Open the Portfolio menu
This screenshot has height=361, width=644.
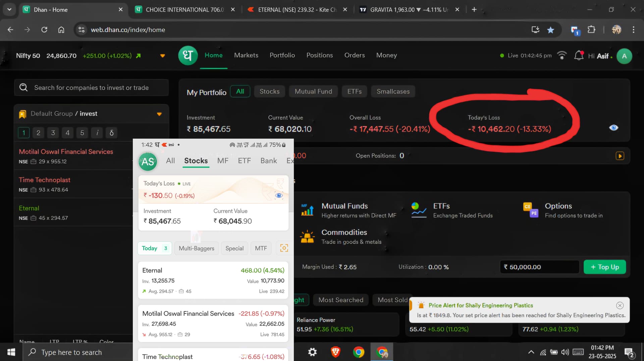click(282, 55)
